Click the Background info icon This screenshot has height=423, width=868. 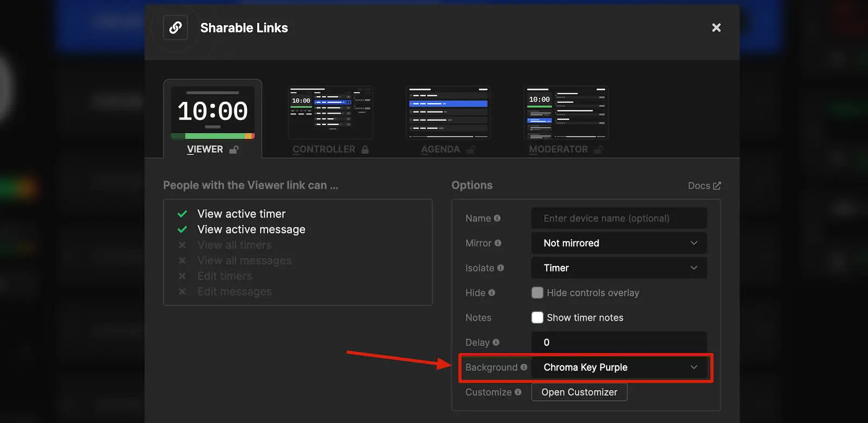click(524, 367)
